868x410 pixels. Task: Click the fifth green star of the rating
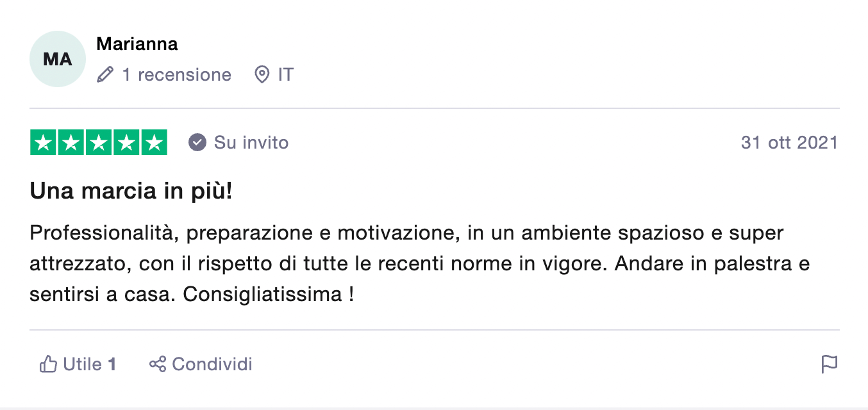tap(154, 142)
